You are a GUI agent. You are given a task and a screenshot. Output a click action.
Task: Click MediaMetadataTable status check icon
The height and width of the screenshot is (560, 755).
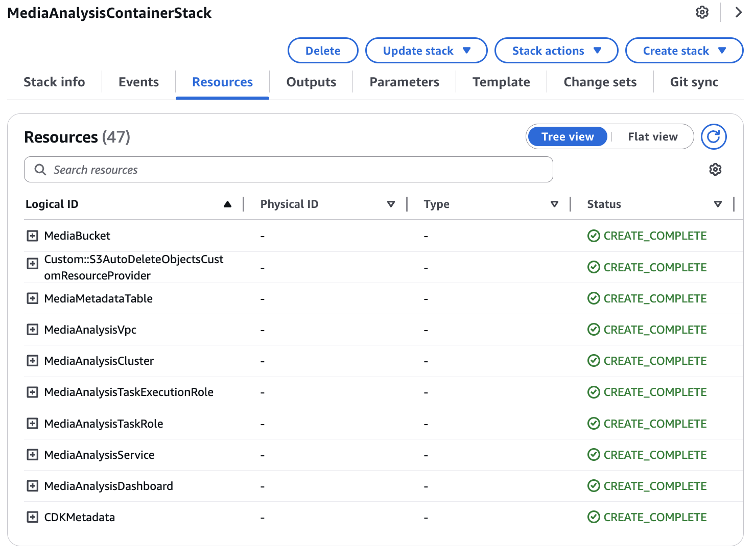tap(594, 298)
